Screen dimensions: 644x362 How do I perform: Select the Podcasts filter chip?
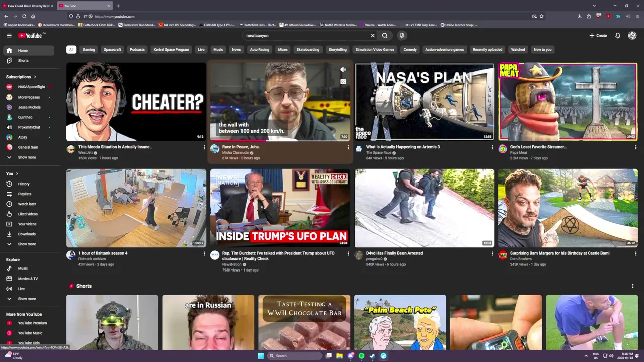[x=137, y=49]
